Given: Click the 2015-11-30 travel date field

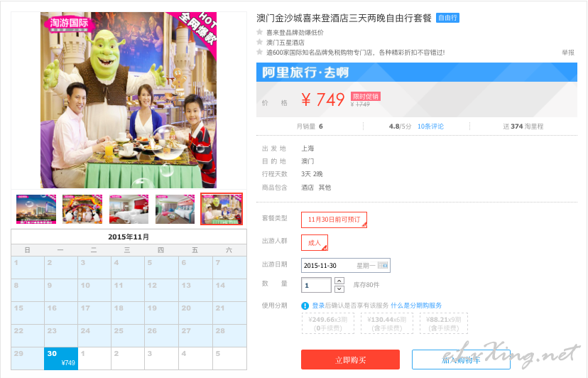Looking at the screenshot, I should coord(345,266).
